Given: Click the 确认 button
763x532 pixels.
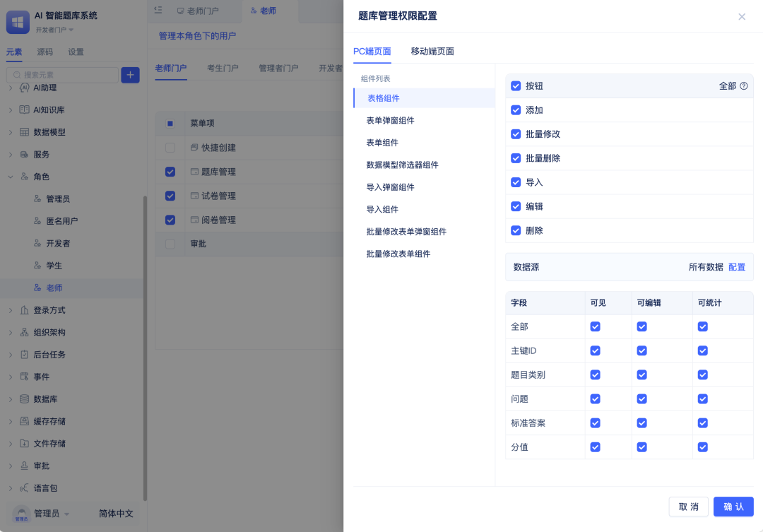Looking at the screenshot, I should tap(733, 507).
